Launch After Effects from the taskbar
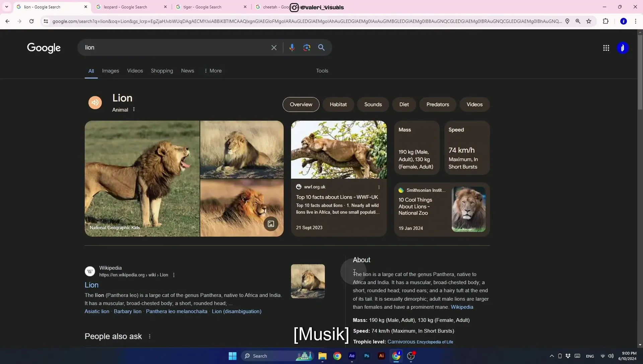 click(352, 356)
